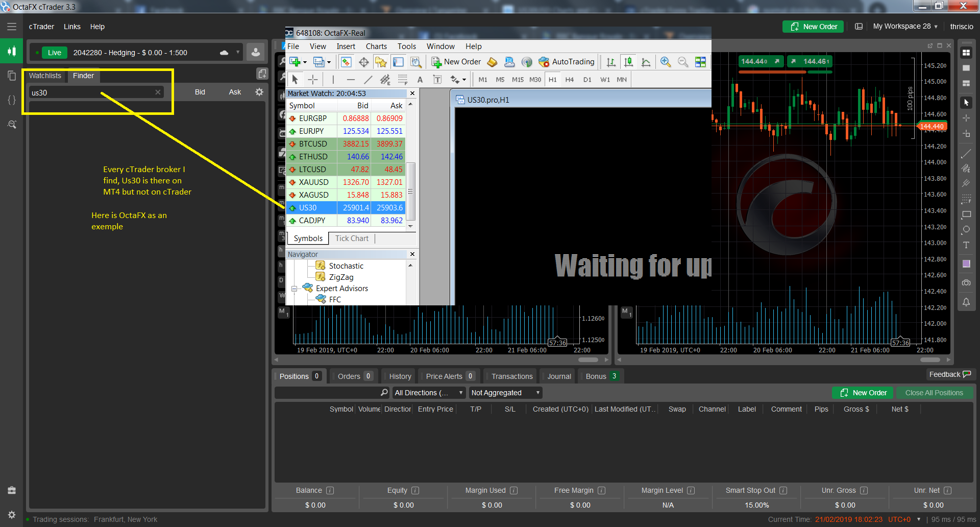This screenshot has width=980, height=527.
Task: Toggle Data Window crosshair icon in MT4
Action: click(x=363, y=62)
